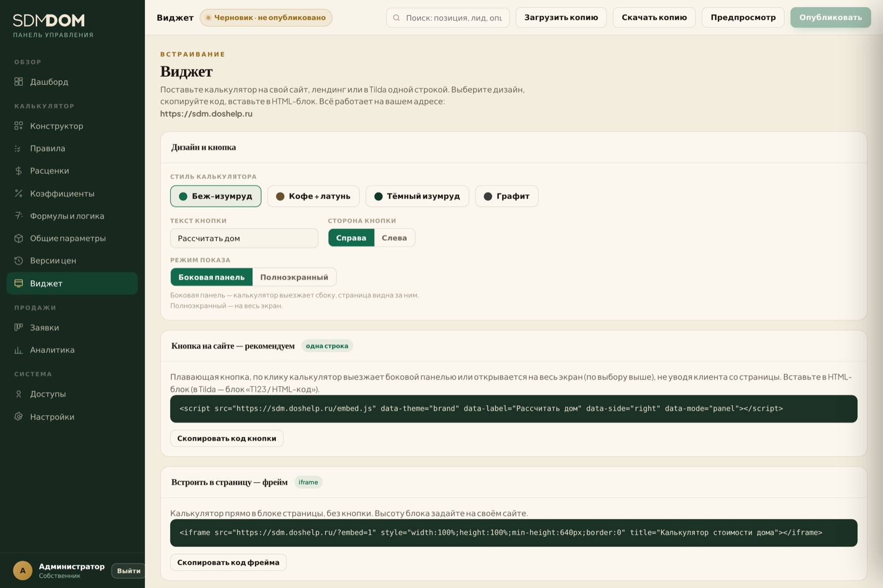Navigate to Коэффициенты

pyautogui.click(x=72, y=193)
